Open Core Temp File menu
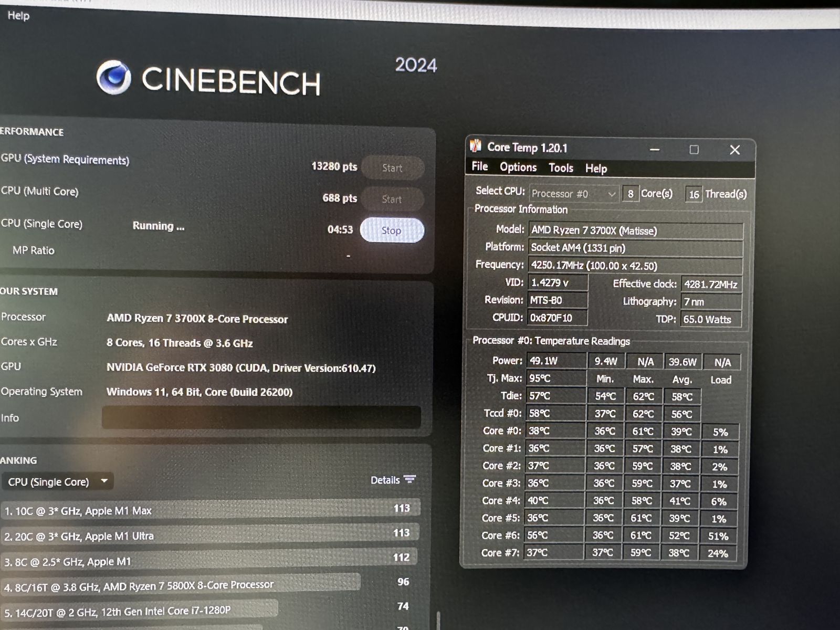The height and width of the screenshot is (630, 840). point(480,166)
